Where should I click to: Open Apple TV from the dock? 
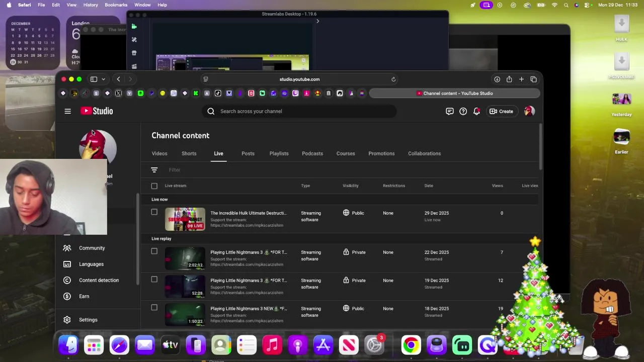[x=170, y=345]
